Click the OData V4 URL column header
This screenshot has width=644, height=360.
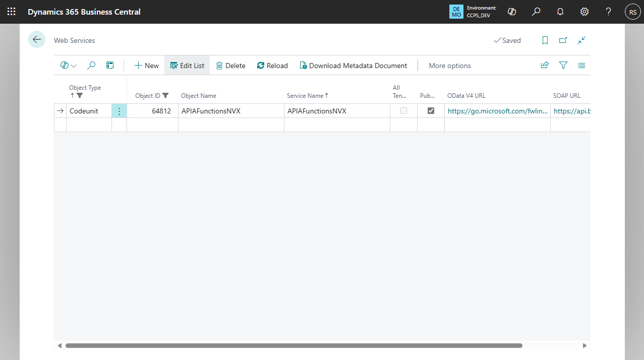tap(466, 95)
